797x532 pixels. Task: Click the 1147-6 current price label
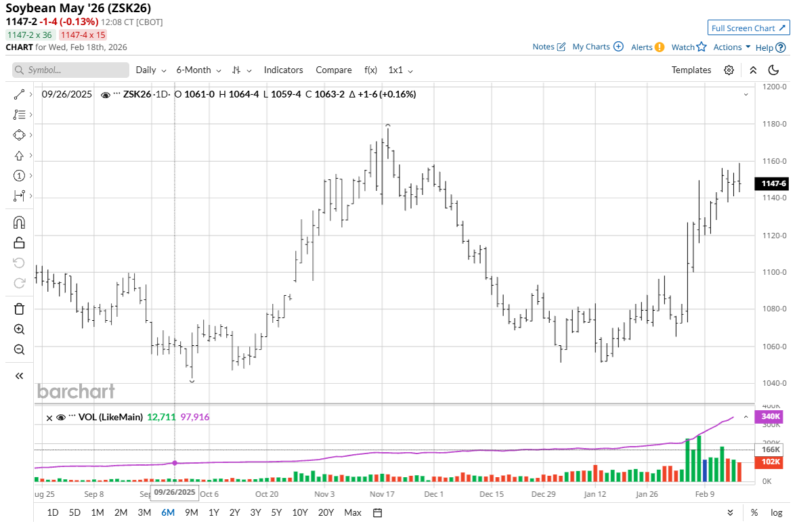coord(771,183)
